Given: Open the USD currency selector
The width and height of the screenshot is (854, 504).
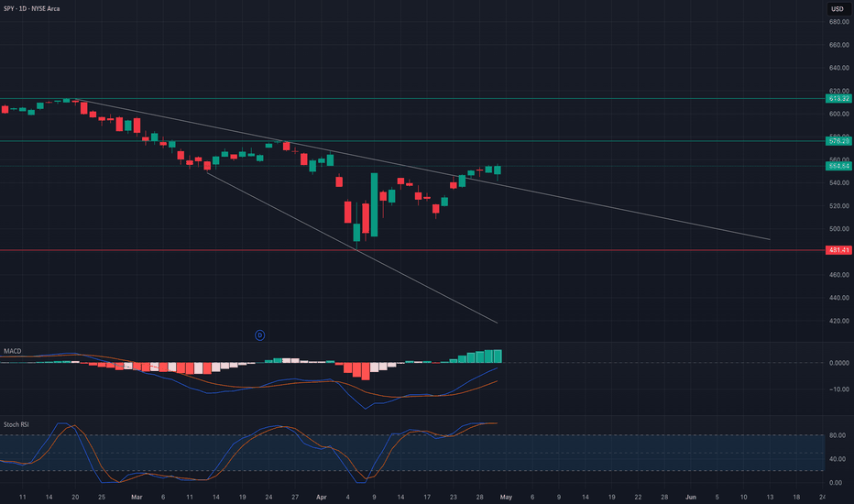Looking at the screenshot, I should point(838,9).
